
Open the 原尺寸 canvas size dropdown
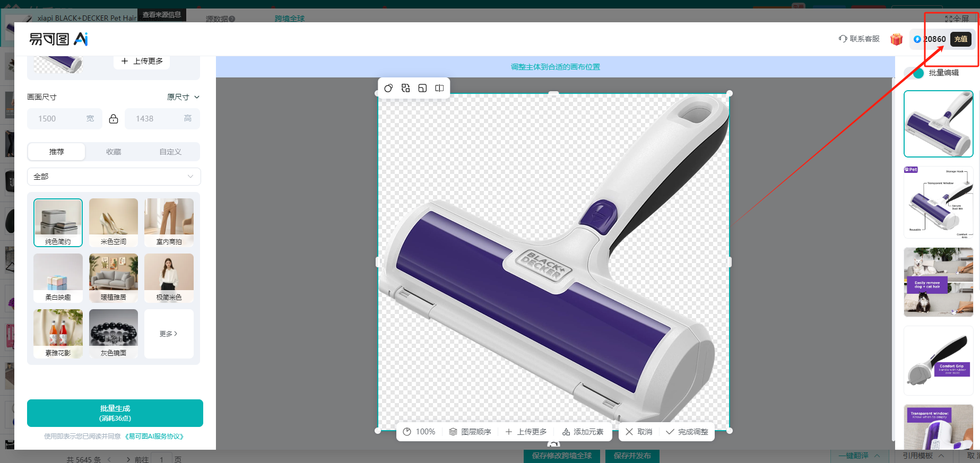183,97
